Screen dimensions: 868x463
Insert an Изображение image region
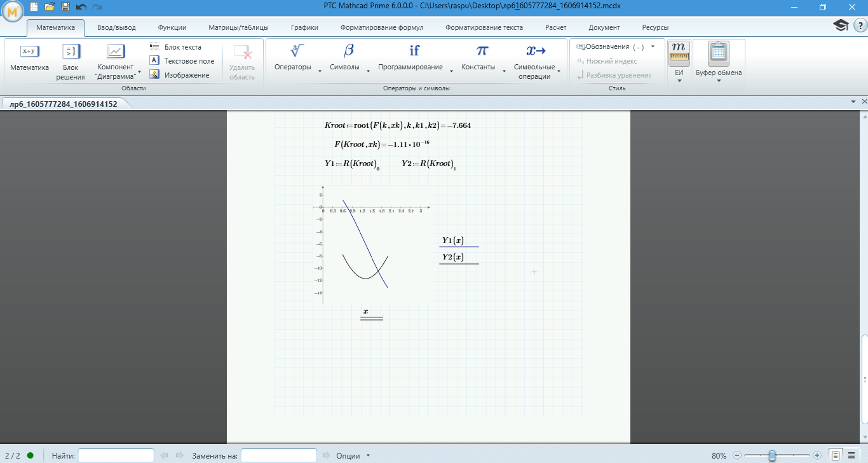coord(154,75)
